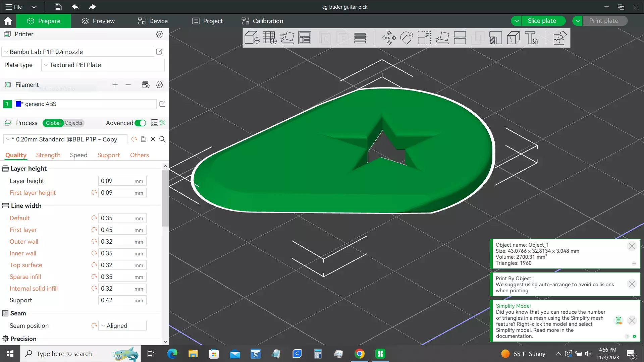Switch to the Preview tab
Image resolution: width=644 pixels, height=362 pixels.
(x=98, y=21)
